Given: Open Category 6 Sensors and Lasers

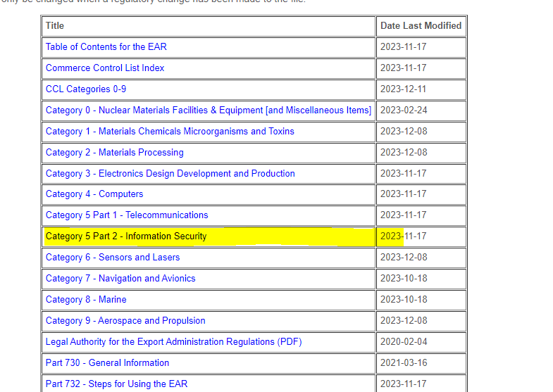Looking at the screenshot, I should (x=113, y=258).
